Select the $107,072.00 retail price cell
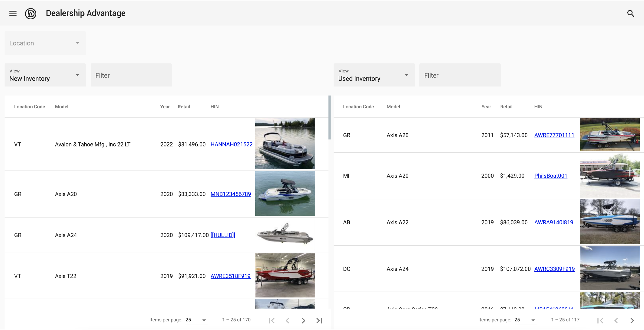This screenshot has height=330, width=644. 515,269
